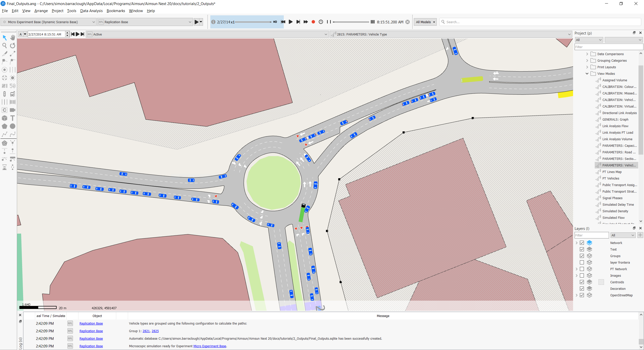644x350 pixels.
Task: Click the record simulation button
Action: 313,22
